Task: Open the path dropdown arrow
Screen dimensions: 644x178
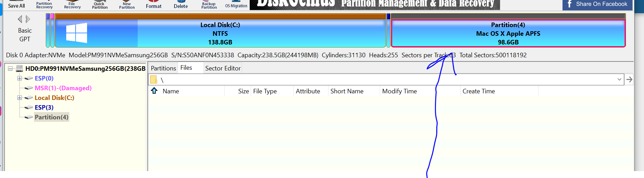Action: [x=619, y=79]
